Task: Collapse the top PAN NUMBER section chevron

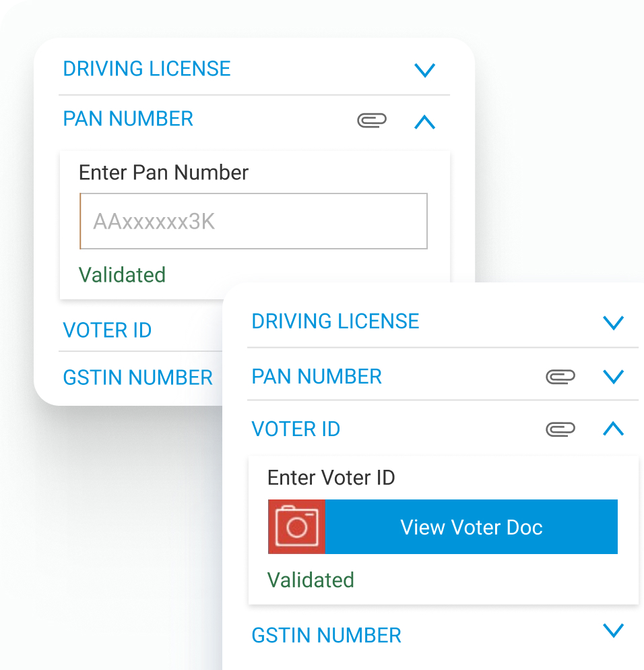Action: click(425, 122)
